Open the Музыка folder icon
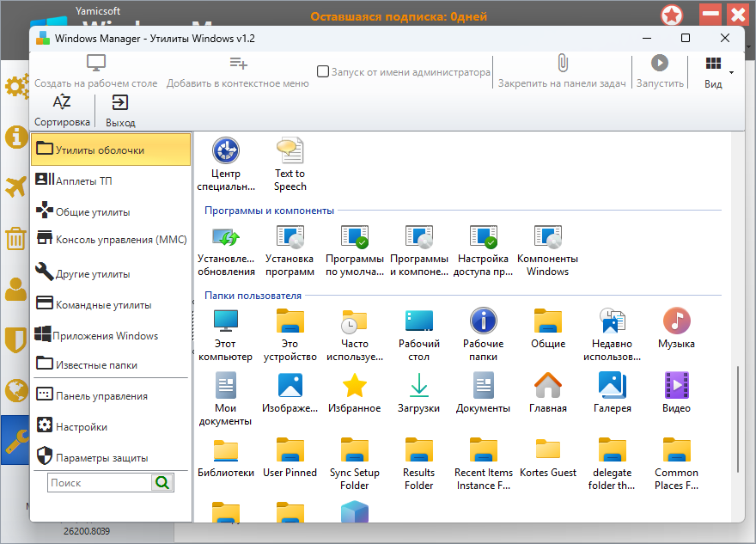The image size is (756, 544). [676, 322]
